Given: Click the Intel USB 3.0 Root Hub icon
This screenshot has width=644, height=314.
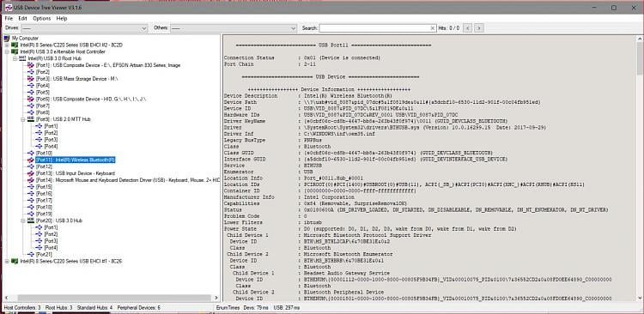Looking at the screenshot, I should 23,58.
